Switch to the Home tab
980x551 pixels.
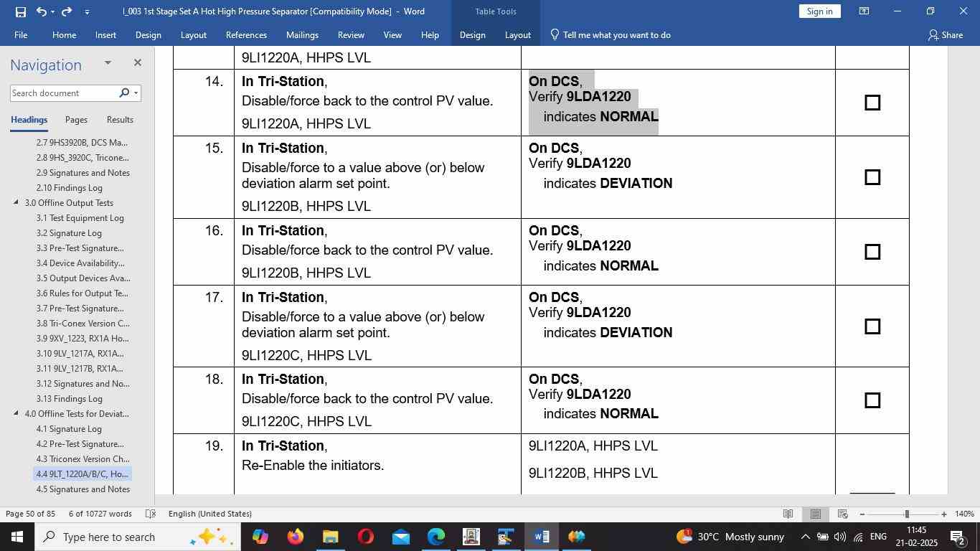click(64, 34)
